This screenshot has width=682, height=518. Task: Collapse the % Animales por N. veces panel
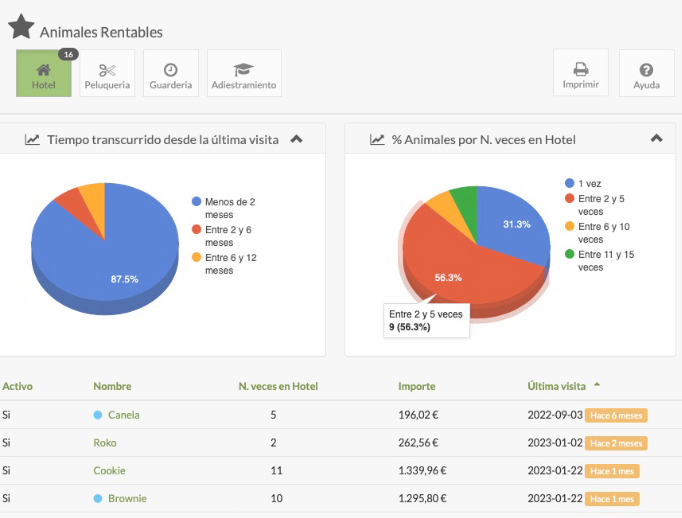coord(656,139)
